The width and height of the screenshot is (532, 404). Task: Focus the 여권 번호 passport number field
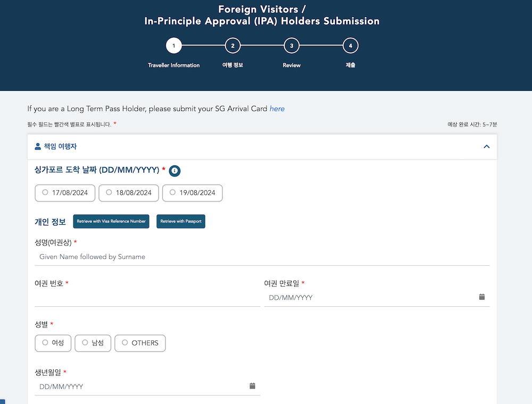(x=147, y=298)
